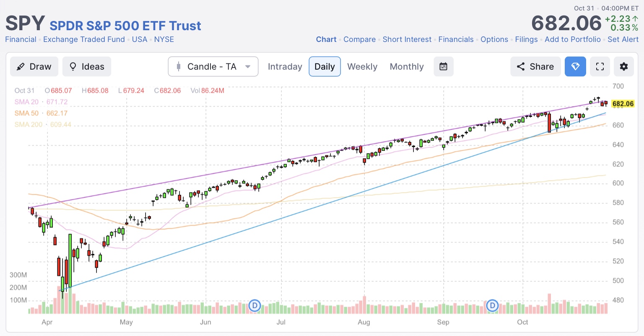Open chart settings gear
The width and height of the screenshot is (644, 336).
pos(623,67)
